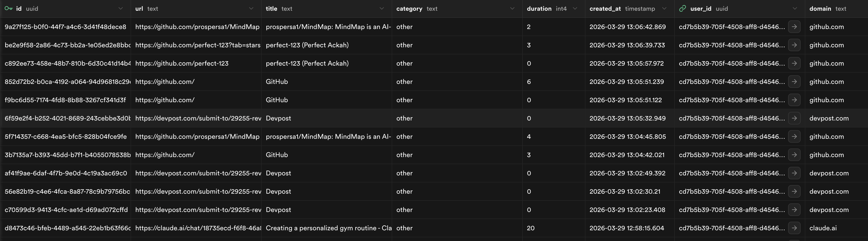
Task: Select url cell https://github.com/perfect-123 without query
Action: pos(196,63)
